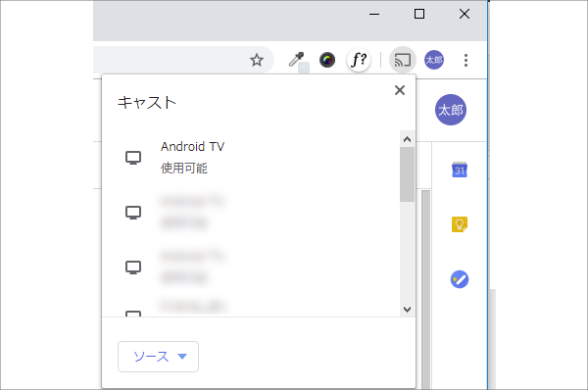The width and height of the screenshot is (588, 390).
Task: Open Google Calendar in the side panel
Action: 460,170
